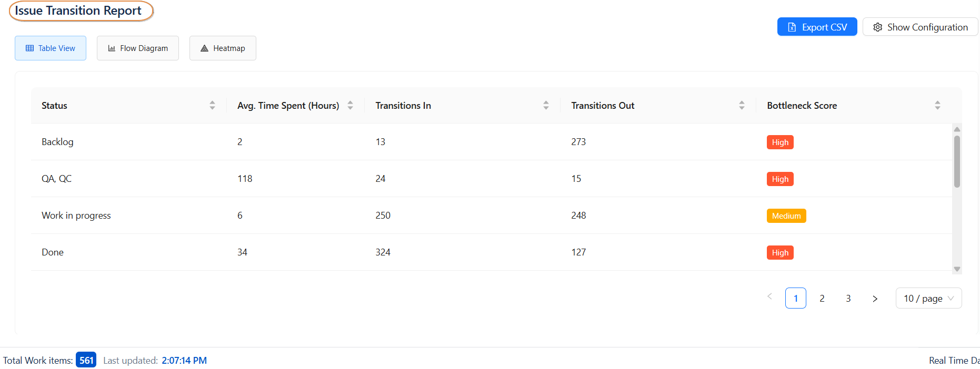Sort by Bottleneck Score arrows
The width and height of the screenshot is (980, 369).
(x=937, y=105)
